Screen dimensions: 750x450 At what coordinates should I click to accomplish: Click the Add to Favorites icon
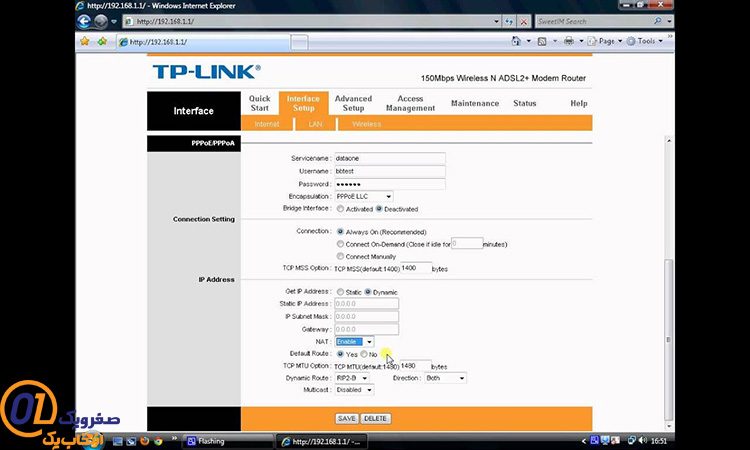102,42
